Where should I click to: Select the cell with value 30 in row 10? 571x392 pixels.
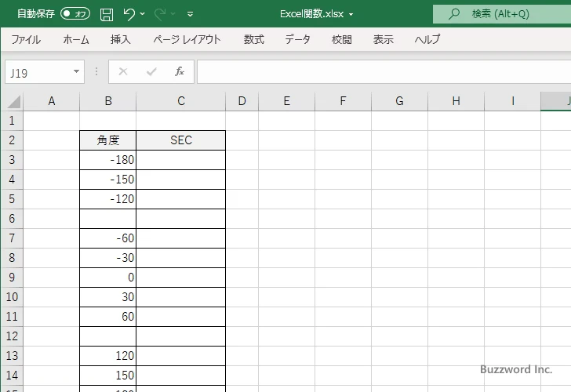[x=107, y=297]
